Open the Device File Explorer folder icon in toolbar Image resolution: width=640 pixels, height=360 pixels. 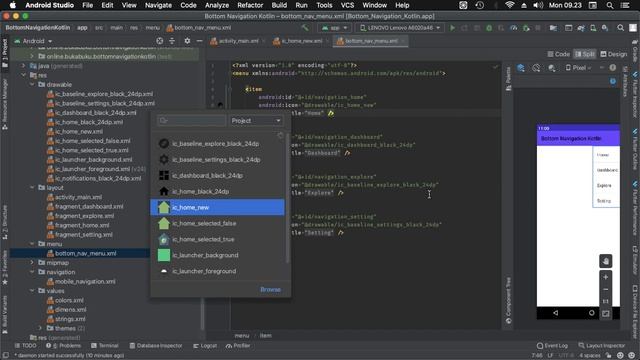(x=553, y=28)
